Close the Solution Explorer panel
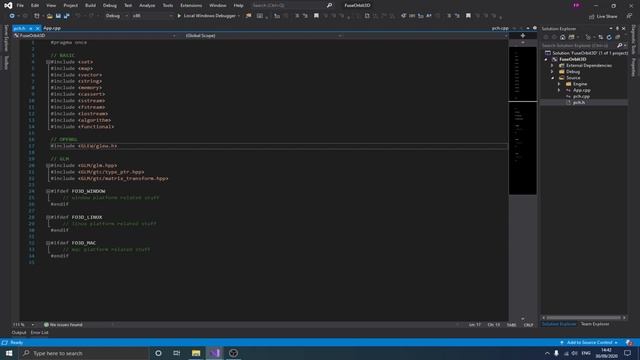Viewport: 640px width, 360px height. [623, 29]
